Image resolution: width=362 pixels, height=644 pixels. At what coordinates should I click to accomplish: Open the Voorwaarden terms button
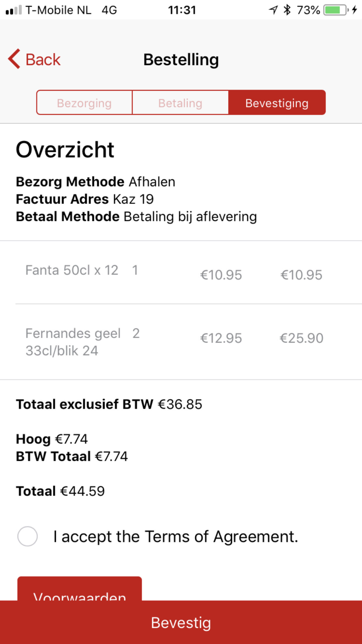pos(80,590)
